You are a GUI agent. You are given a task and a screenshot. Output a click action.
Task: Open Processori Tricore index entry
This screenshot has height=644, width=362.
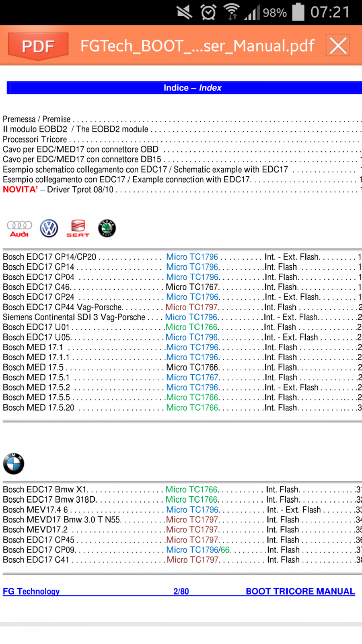point(182,139)
